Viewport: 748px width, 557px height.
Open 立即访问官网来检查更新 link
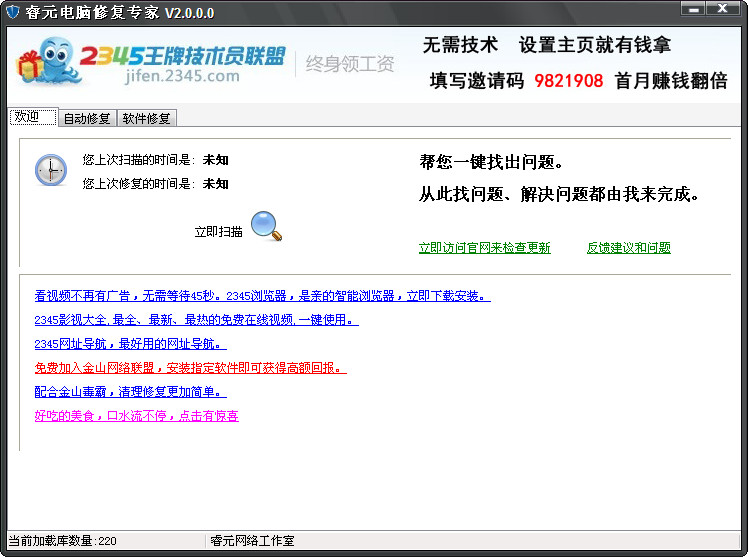pos(485,248)
